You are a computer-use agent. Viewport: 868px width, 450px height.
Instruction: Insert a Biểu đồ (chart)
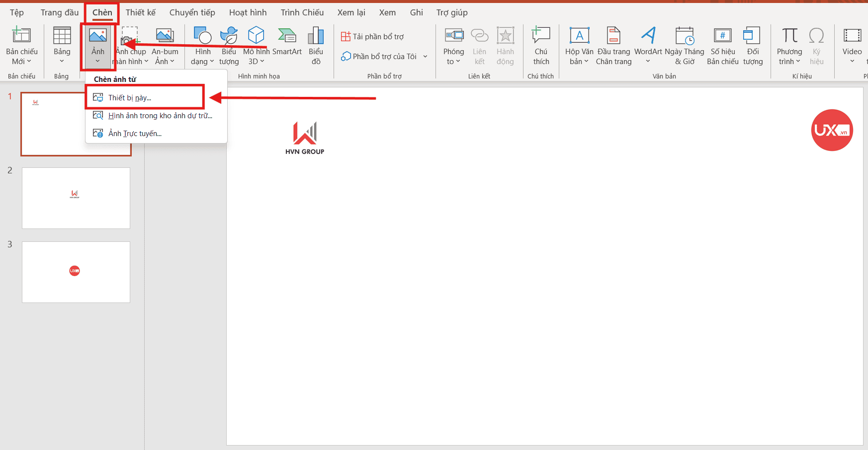point(316,45)
